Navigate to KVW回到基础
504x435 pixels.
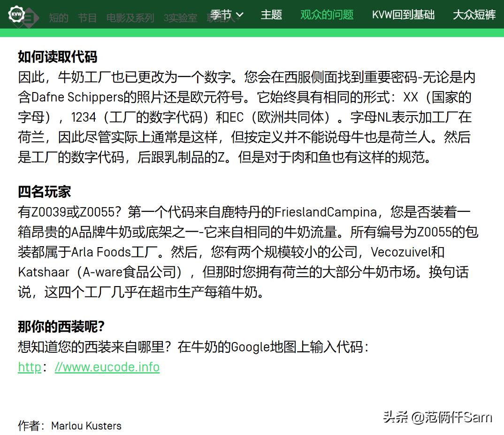click(403, 15)
